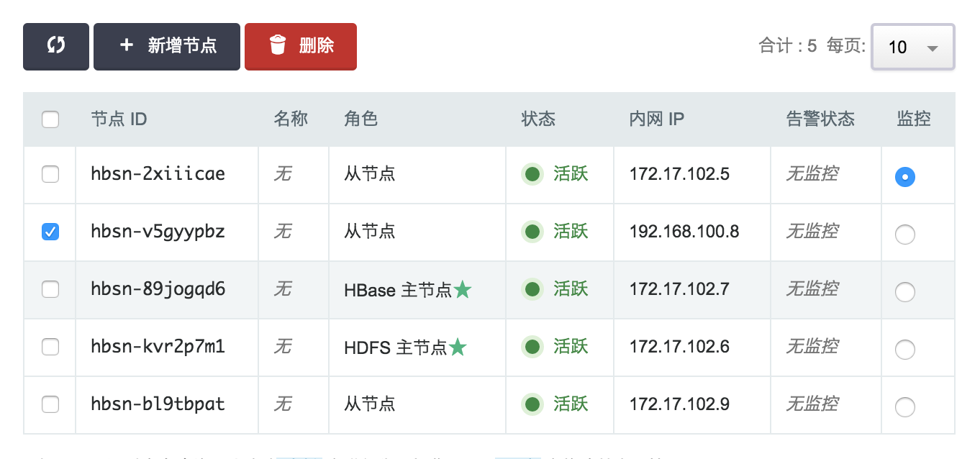Select monitoring radio for hbsn-bl9tbpat
Image resolution: width=980 pixels, height=459 pixels.
tap(904, 407)
